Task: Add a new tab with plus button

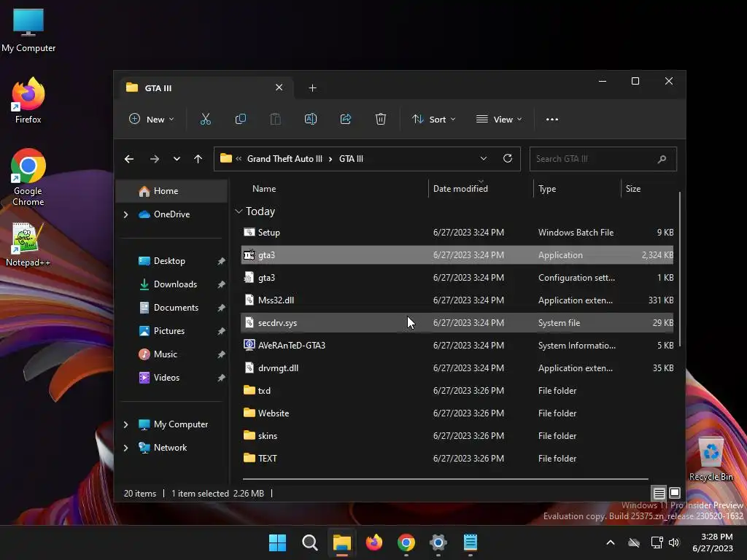Action: coord(312,88)
